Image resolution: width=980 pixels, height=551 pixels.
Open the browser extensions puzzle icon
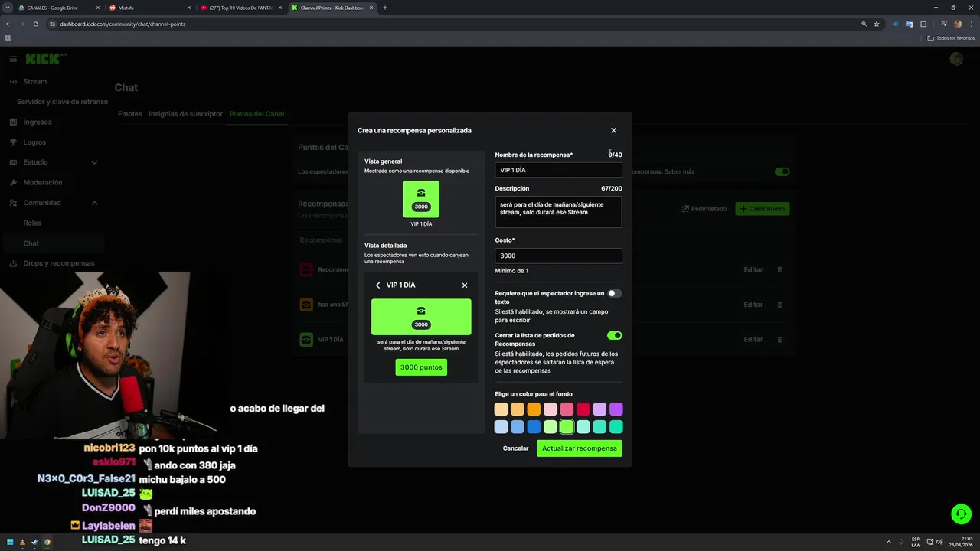pos(923,24)
